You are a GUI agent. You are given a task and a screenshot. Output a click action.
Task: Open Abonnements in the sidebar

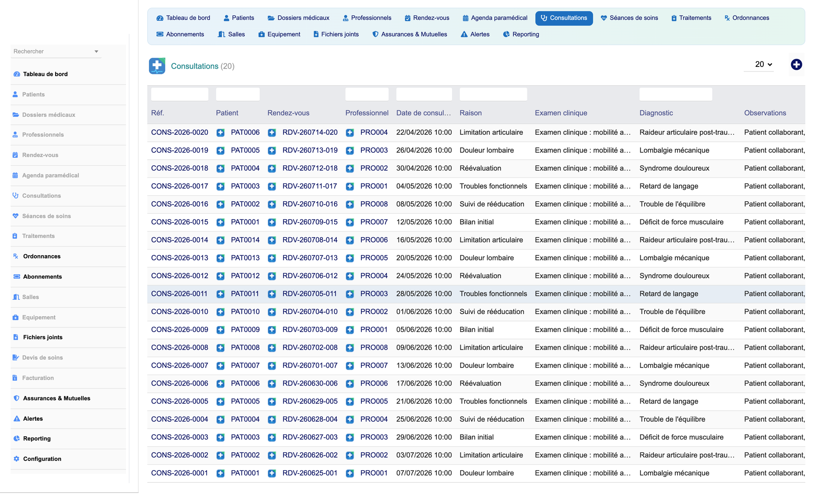42,277
